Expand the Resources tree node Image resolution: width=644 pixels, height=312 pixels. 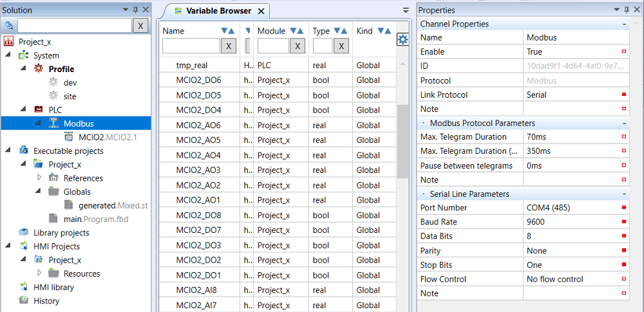[x=39, y=273]
